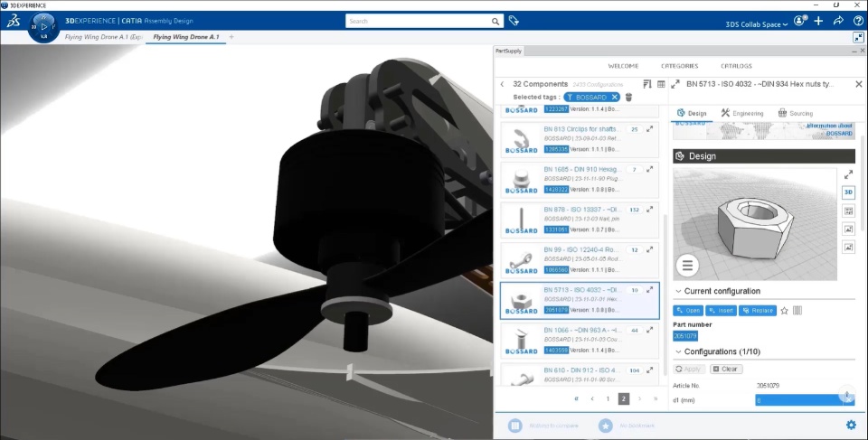Click the Replace button

(758, 311)
